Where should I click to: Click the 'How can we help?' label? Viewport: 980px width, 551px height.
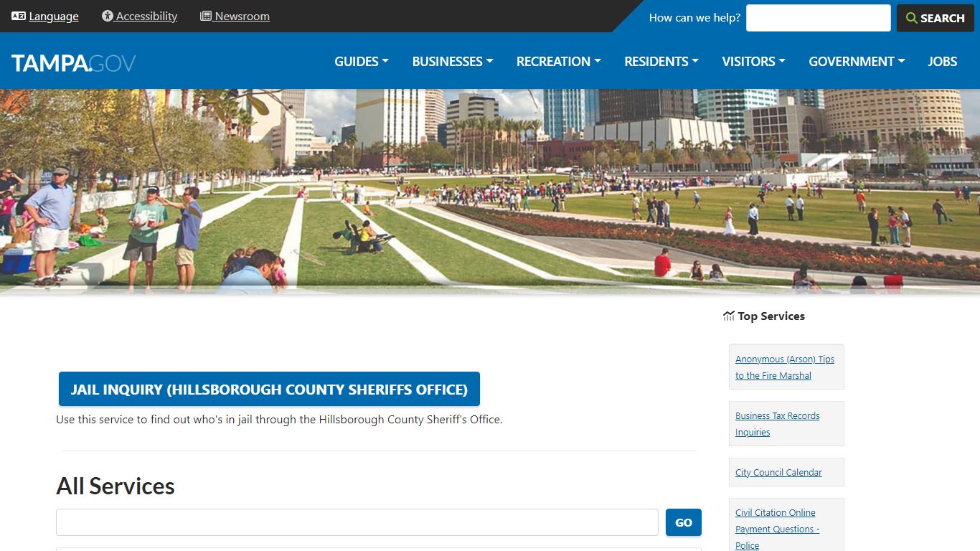694,18
